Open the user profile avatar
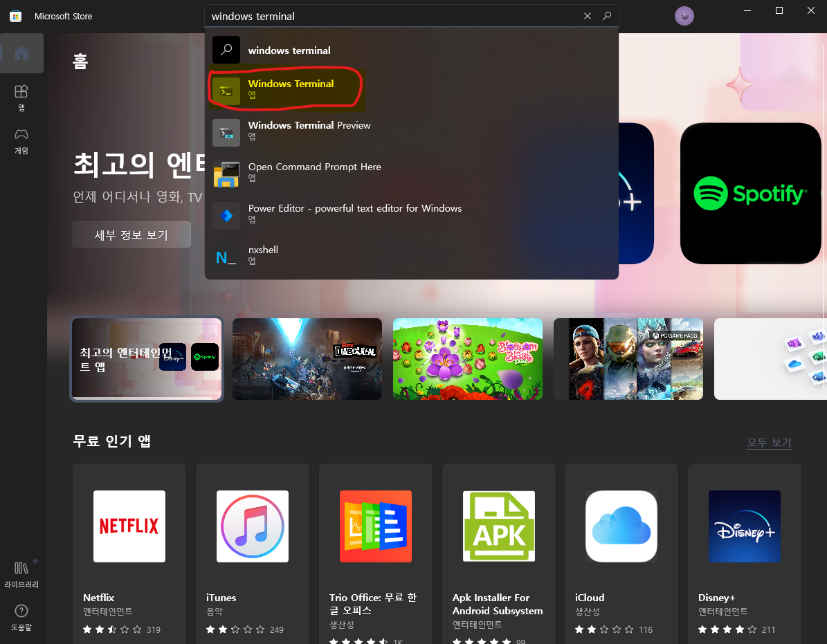This screenshot has height=644, width=827. (684, 17)
